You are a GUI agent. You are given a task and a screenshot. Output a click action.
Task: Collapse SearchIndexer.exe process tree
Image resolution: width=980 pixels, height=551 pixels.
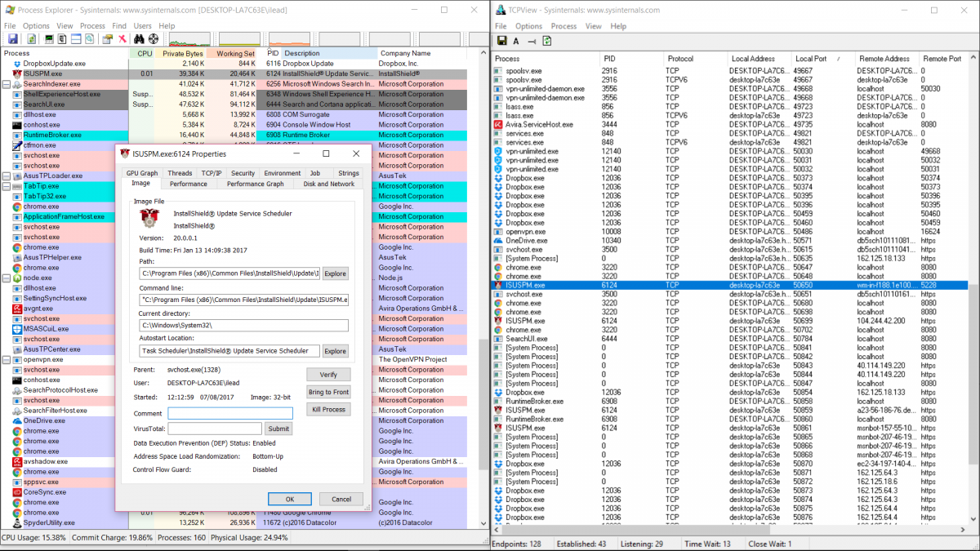(x=7, y=84)
